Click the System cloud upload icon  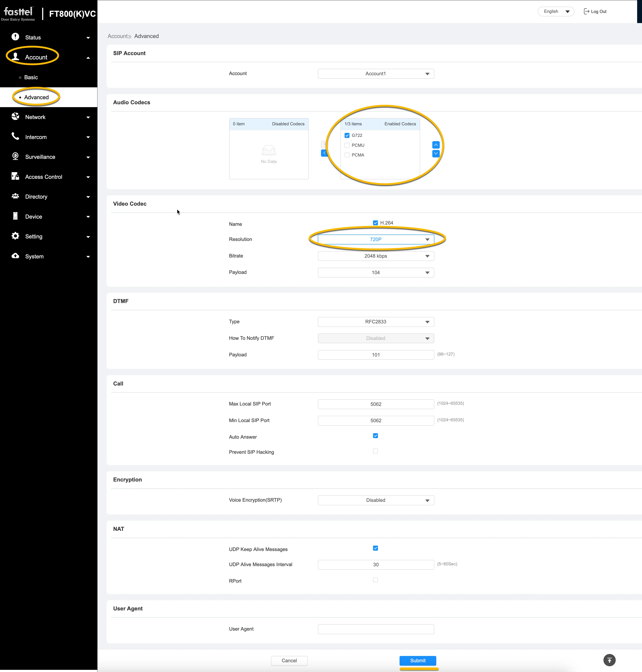[15, 256]
